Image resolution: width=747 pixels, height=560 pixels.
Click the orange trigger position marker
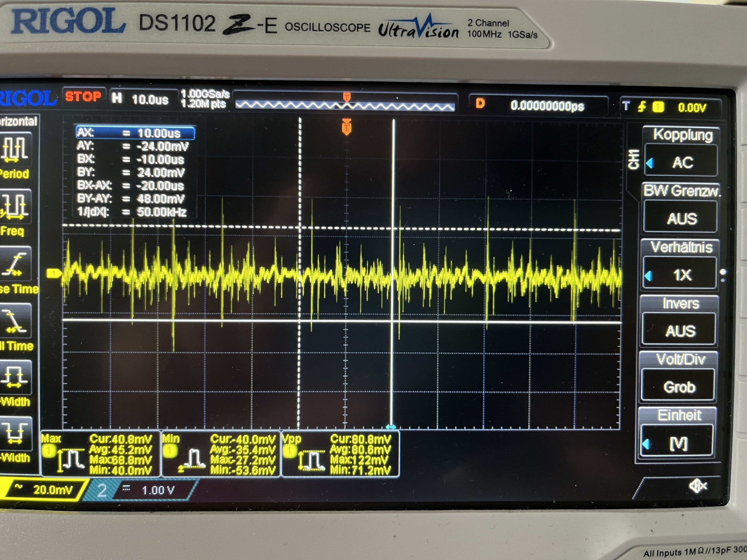coord(346,127)
